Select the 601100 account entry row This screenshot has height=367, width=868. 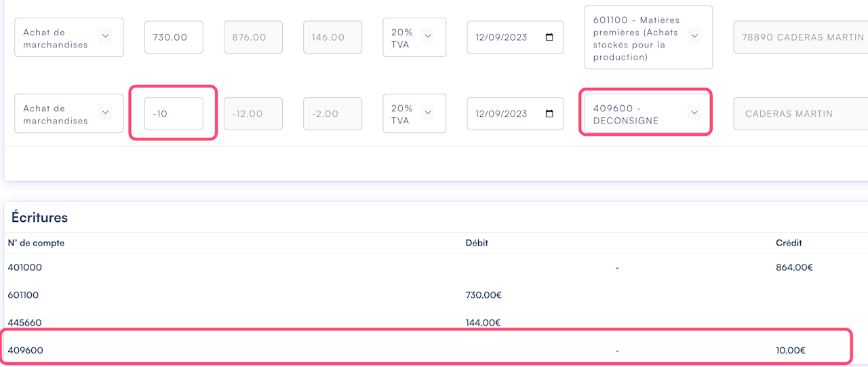24,295
